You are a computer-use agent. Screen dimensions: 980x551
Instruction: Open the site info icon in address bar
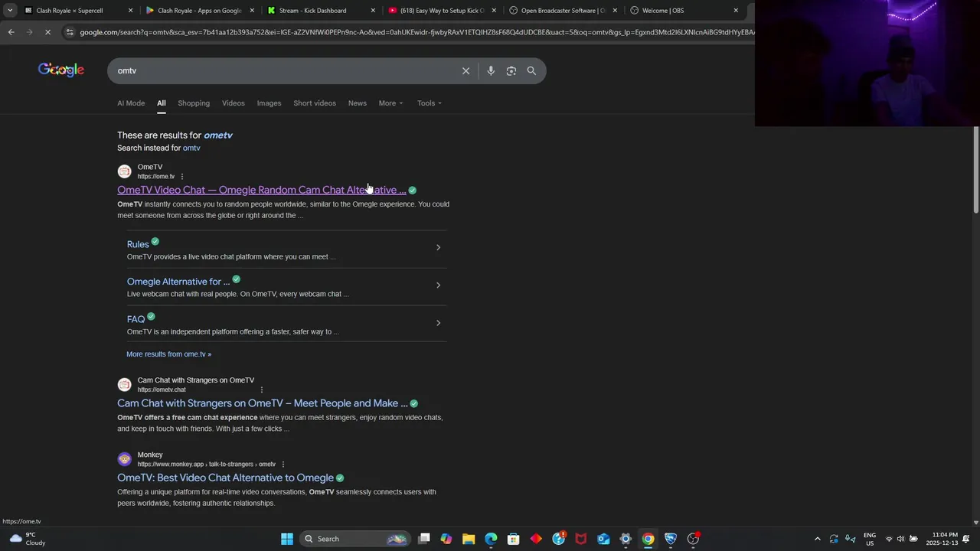click(70, 32)
